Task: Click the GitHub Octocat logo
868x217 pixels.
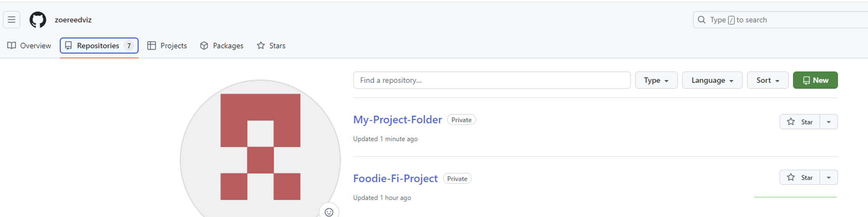Action: tap(38, 20)
